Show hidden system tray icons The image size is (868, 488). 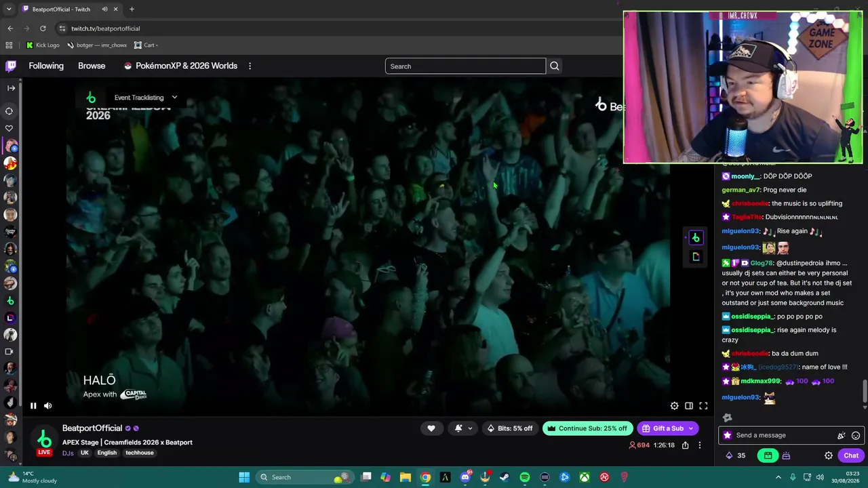click(778, 477)
